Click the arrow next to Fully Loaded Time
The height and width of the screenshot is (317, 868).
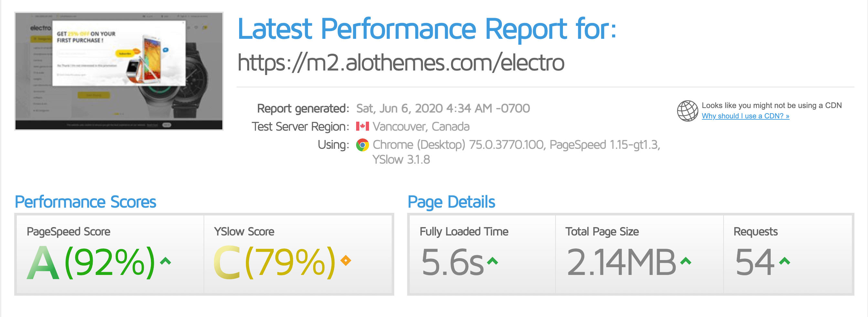(492, 261)
